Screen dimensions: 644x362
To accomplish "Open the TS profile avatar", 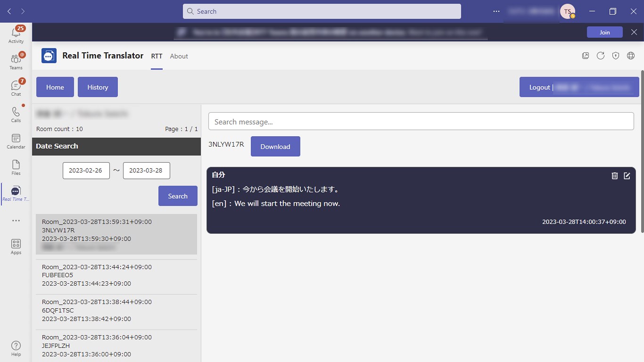I will 567,11.
